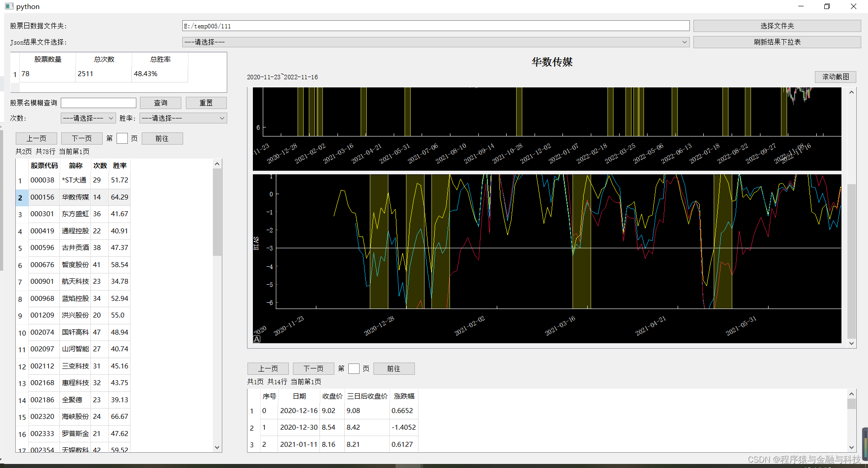Click the stock list vertical scrollbar thumb
Image resolution: width=868 pixels, height=468 pixels.
click(217, 212)
